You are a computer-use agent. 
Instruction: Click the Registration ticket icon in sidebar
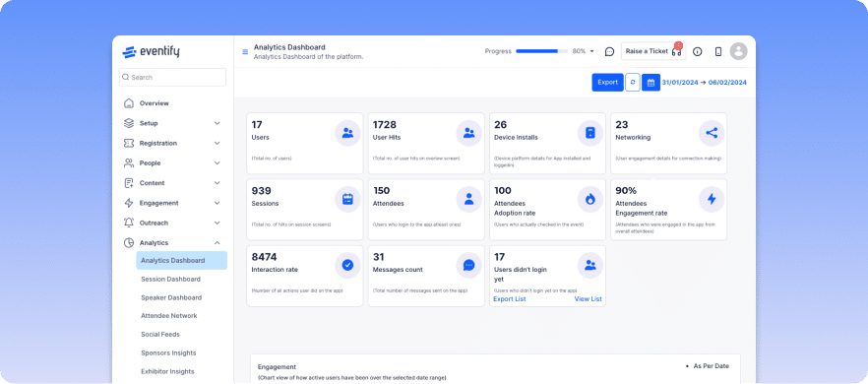[x=128, y=143]
